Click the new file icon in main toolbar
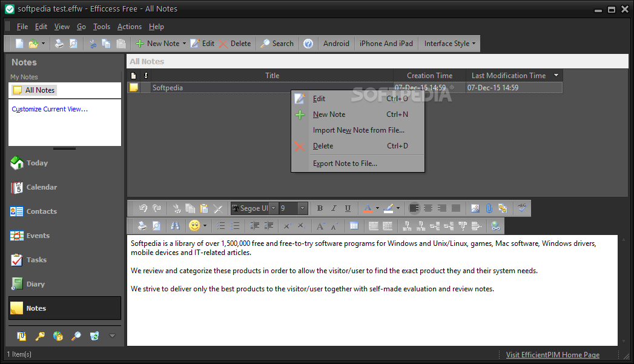Screen dimensions: 634x364 [x=19, y=43]
